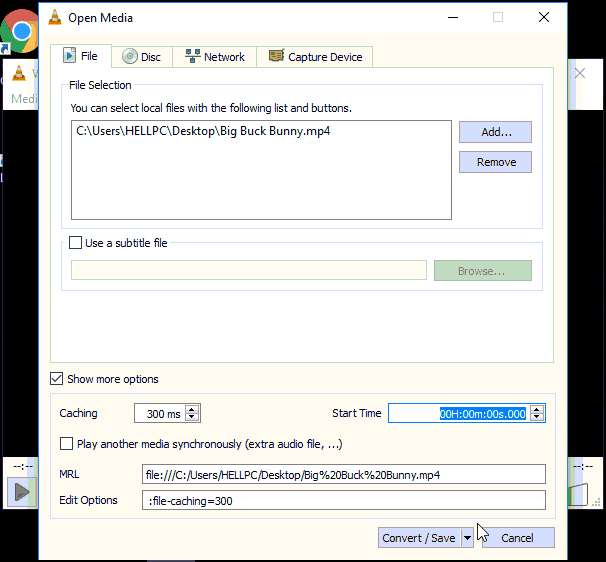The image size is (606, 562).
Task: Close the VLC main window behind
Action: 580,73
